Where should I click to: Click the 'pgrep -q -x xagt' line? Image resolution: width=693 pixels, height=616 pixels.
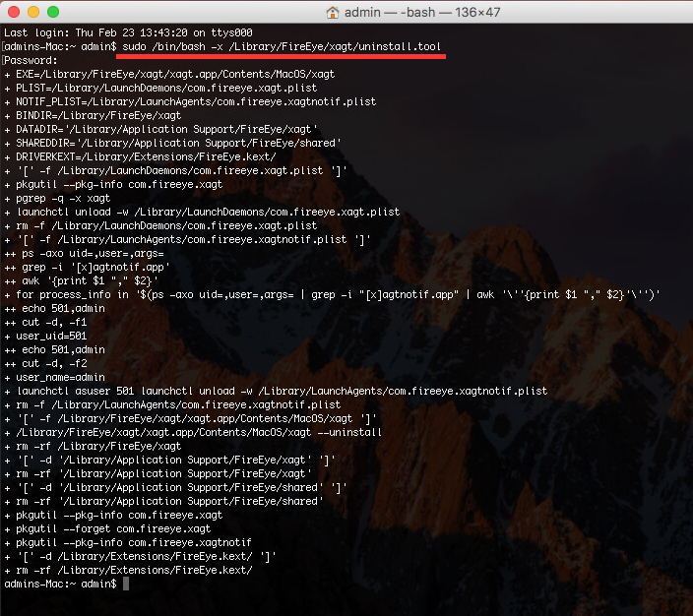[57, 198]
